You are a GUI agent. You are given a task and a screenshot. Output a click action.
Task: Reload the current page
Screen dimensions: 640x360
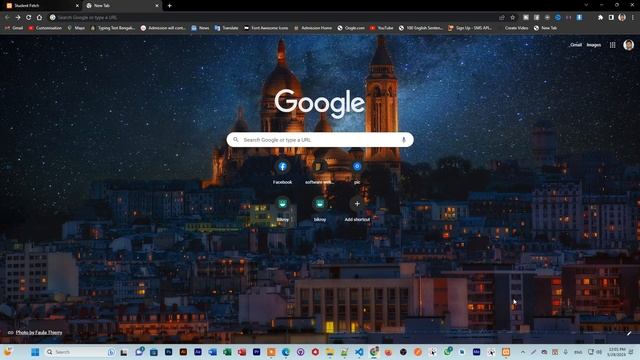pyautogui.click(x=29, y=18)
